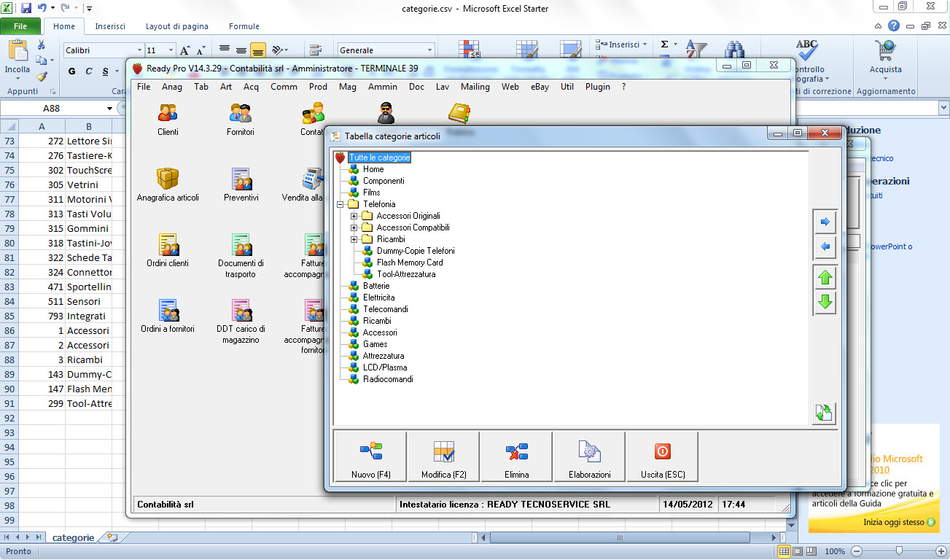The width and height of the screenshot is (950, 560).
Task: Click the blue left arrow button
Action: (x=825, y=247)
